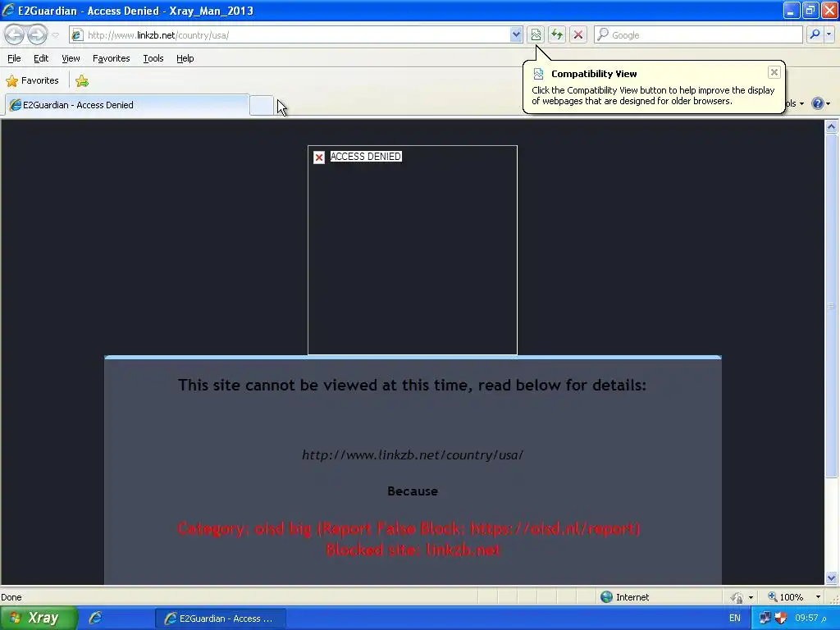Viewport: 840px width, 630px height.
Task: Open the Help menu
Action: [185, 58]
